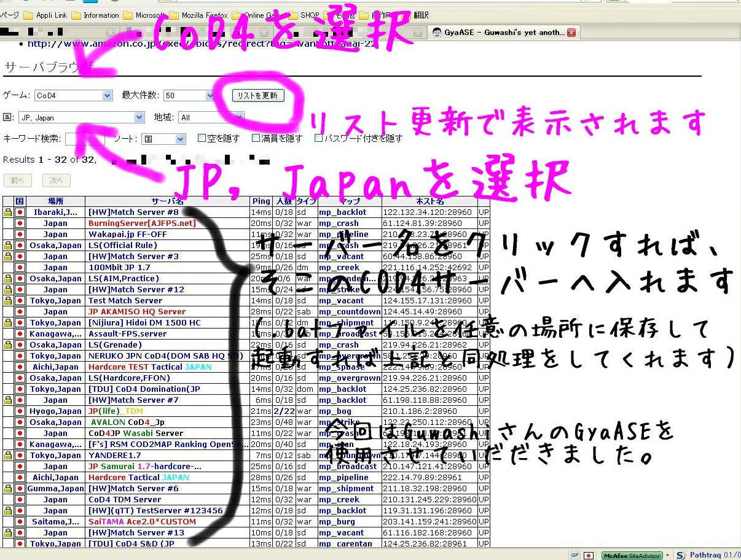
Task: Join the Wakapai.jp FF-OFF server
Action: click(x=127, y=235)
